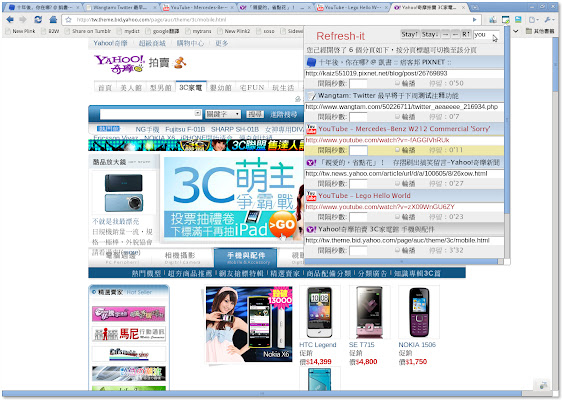Viewport: 562px width, 400px height.
Task: Open the keyword type dropdown in search bar
Action: coord(223,114)
